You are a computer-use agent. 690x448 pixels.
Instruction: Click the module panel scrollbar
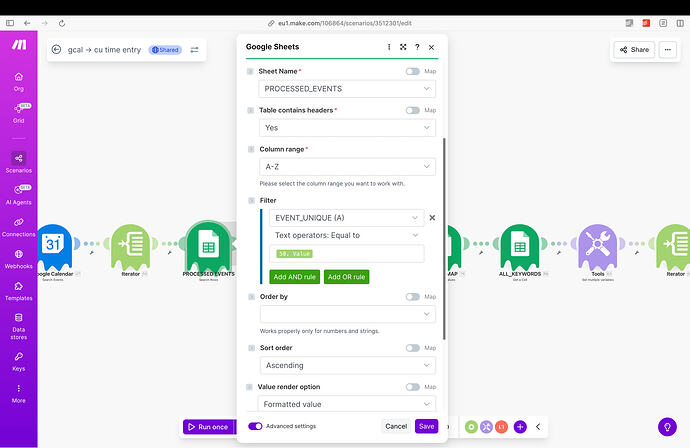pos(444,239)
